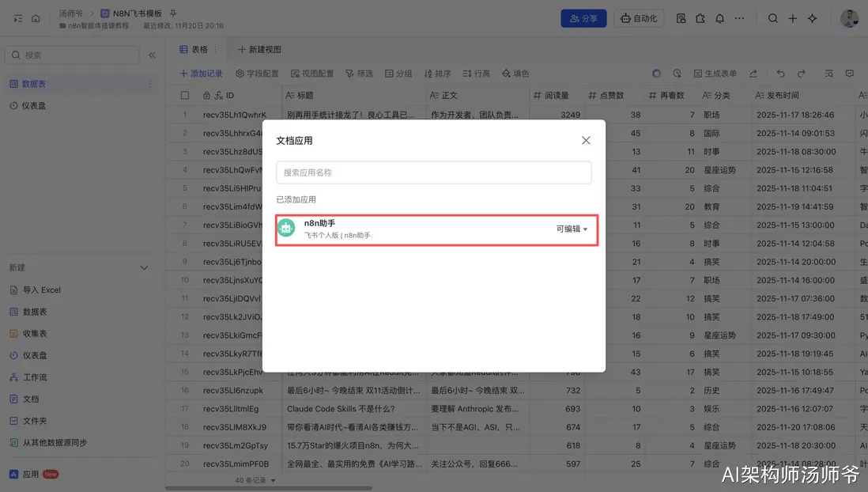Click the 分类 column header
This screenshot has height=492, width=868.
pyautogui.click(x=726, y=95)
